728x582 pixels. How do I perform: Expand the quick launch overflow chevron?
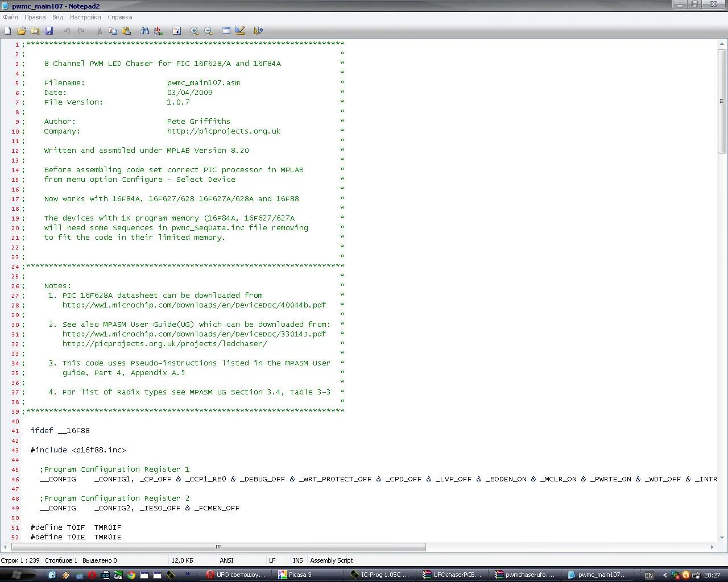[x=188, y=575]
